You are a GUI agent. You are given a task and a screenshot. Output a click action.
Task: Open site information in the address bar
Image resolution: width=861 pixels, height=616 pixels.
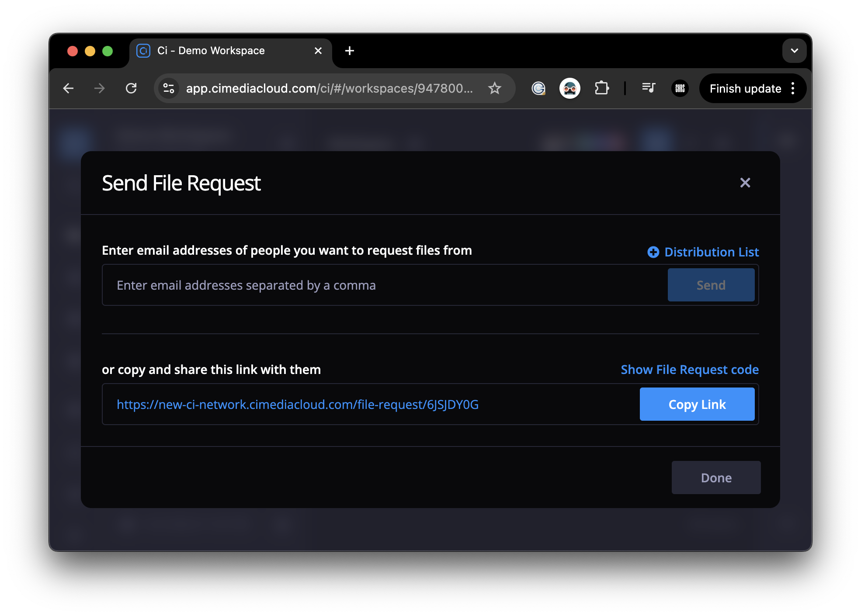169,88
